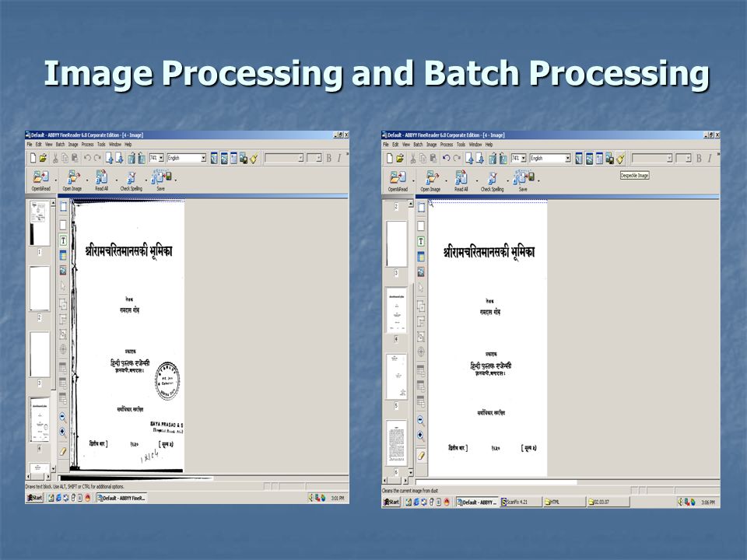Open the Image menu in left window
The height and width of the screenshot is (560, 747).
(x=73, y=145)
